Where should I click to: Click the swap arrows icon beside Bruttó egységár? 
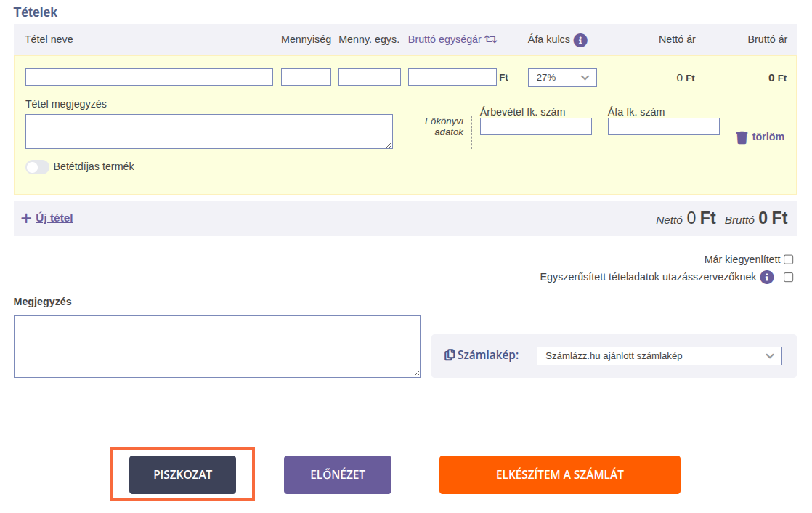[x=491, y=39]
